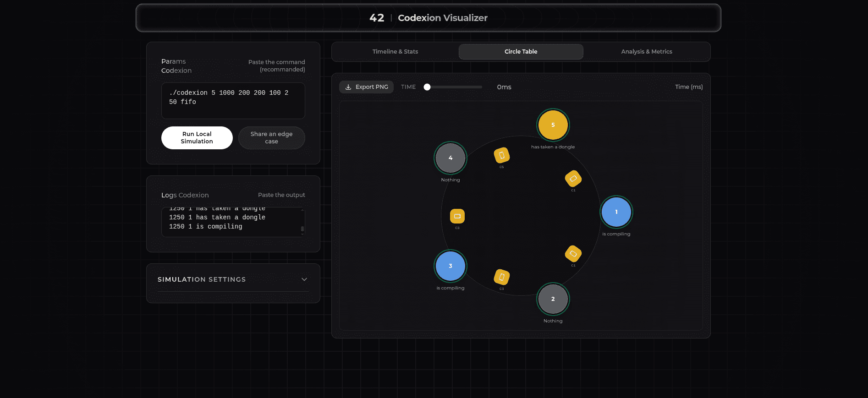Click the 'Logs Codexion' heading

pos(185,195)
